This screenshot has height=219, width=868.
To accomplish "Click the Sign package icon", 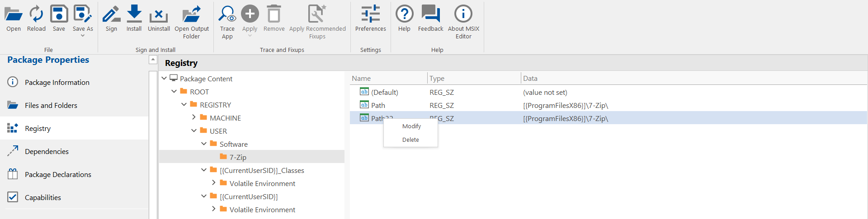I will coord(111,14).
